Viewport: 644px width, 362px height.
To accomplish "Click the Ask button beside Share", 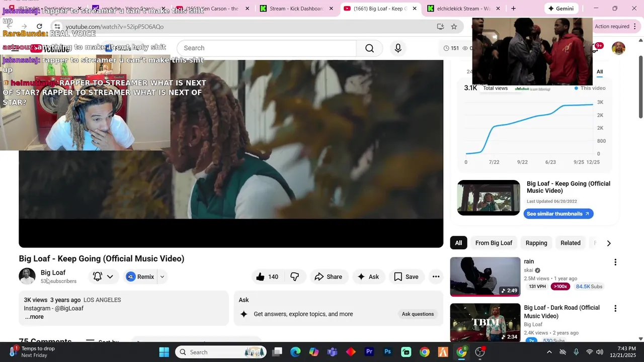I will [x=368, y=277].
